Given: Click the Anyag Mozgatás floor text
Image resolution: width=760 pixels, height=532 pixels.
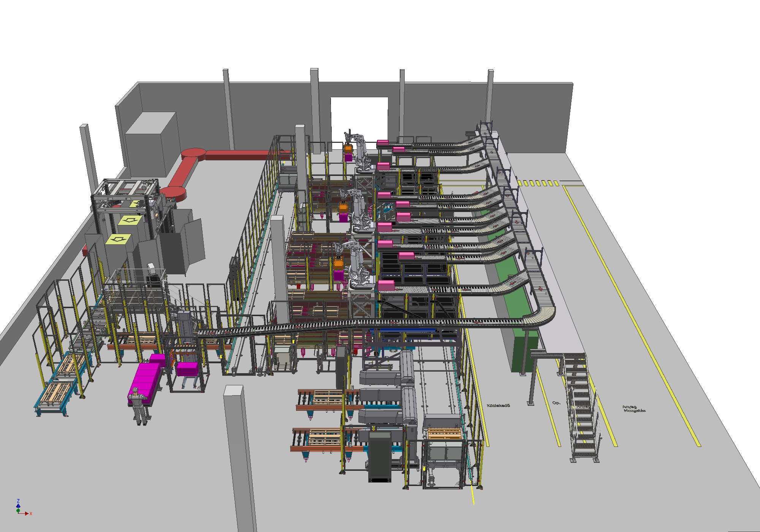Looking at the screenshot, I should [x=634, y=409].
